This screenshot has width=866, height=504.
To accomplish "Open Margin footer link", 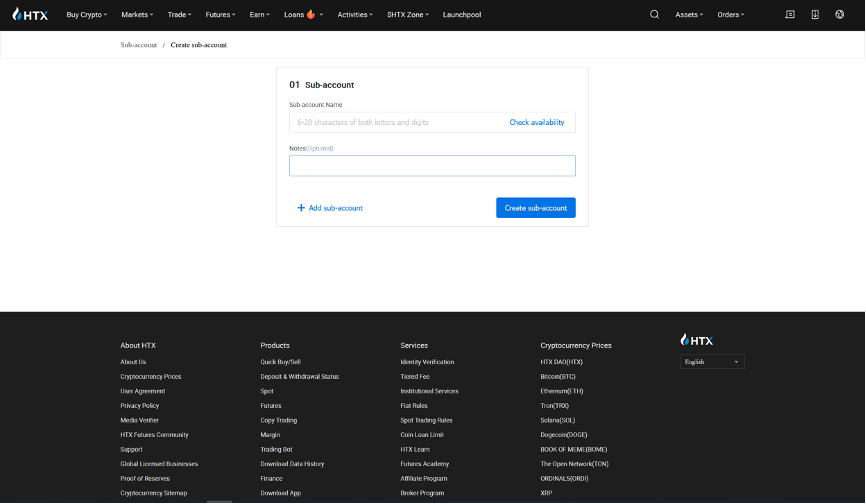I will (x=270, y=434).
